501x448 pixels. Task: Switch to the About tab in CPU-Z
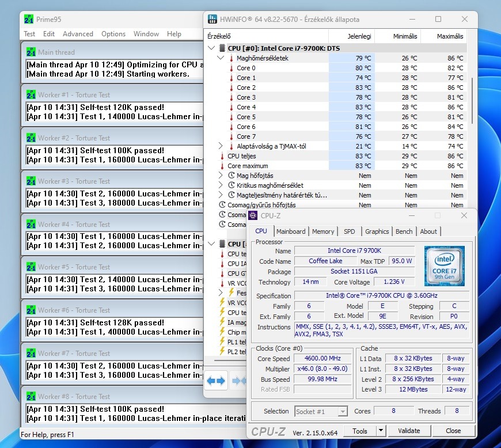428,231
